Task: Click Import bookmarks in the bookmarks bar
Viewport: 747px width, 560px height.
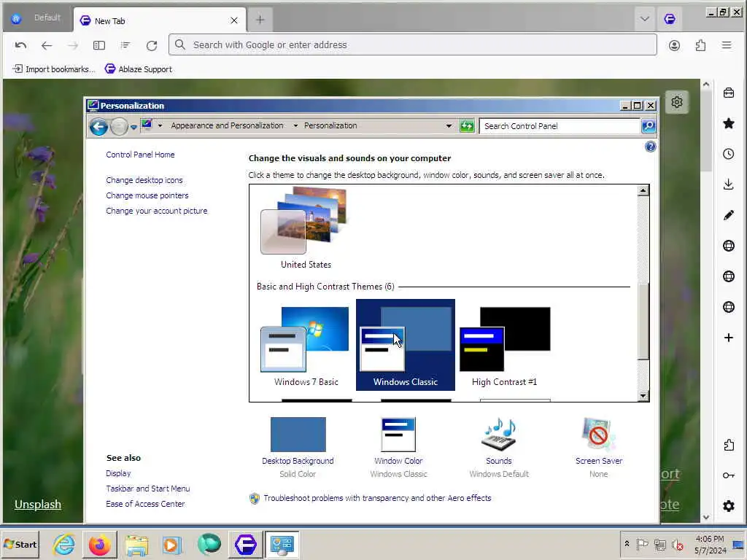Action: point(54,69)
